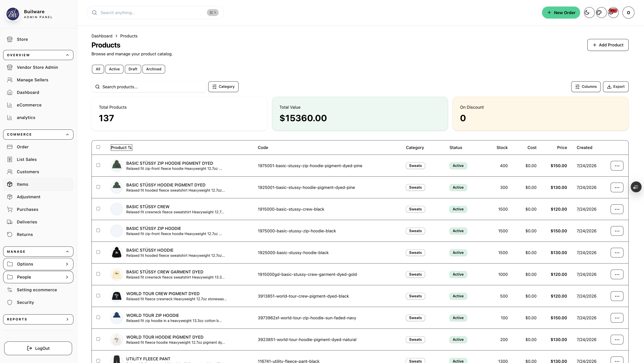Image resolution: width=644 pixels, height=363 pixels.
Task: Select the All products tab
Action: point(98,69)
